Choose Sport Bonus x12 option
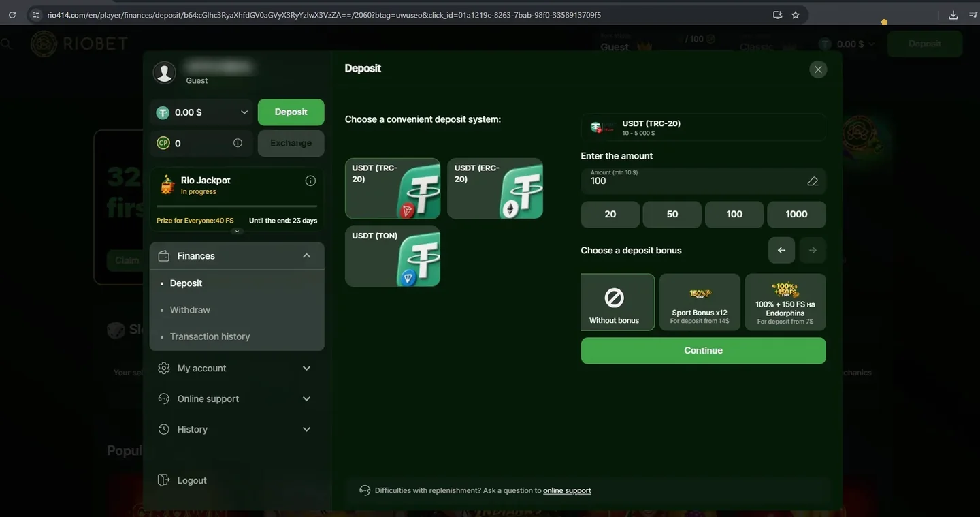 pos(700,302)
